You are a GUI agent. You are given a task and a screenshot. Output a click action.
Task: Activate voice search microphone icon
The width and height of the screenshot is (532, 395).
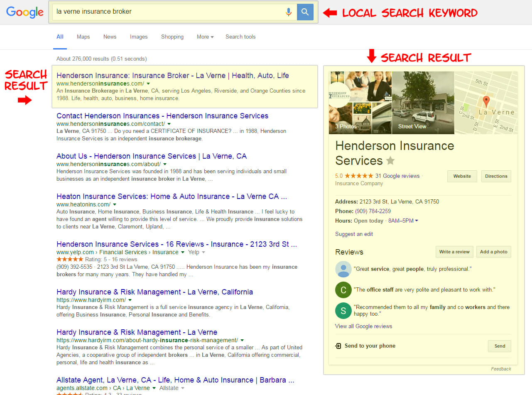(x=289, y=12)
